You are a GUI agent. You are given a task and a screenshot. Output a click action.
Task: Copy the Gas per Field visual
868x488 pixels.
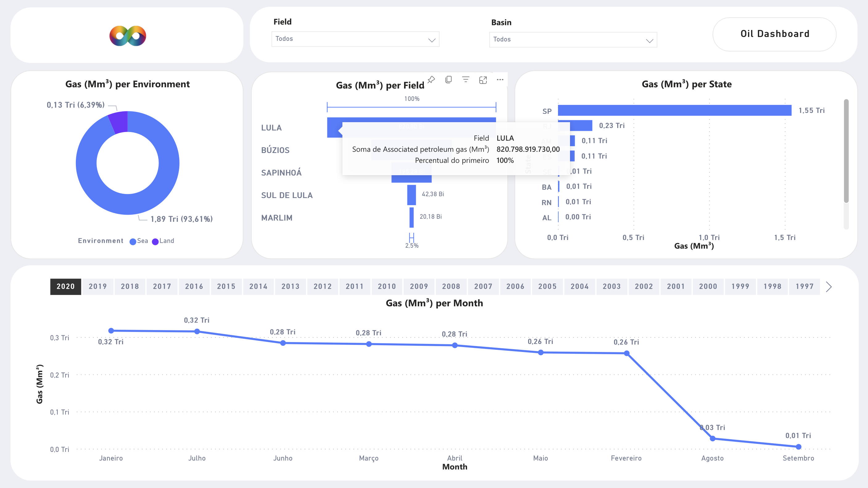[x=448, y=80]
